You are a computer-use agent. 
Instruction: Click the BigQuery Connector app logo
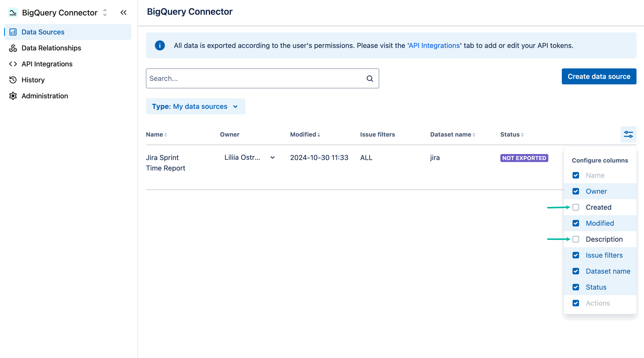coord(13,12)
